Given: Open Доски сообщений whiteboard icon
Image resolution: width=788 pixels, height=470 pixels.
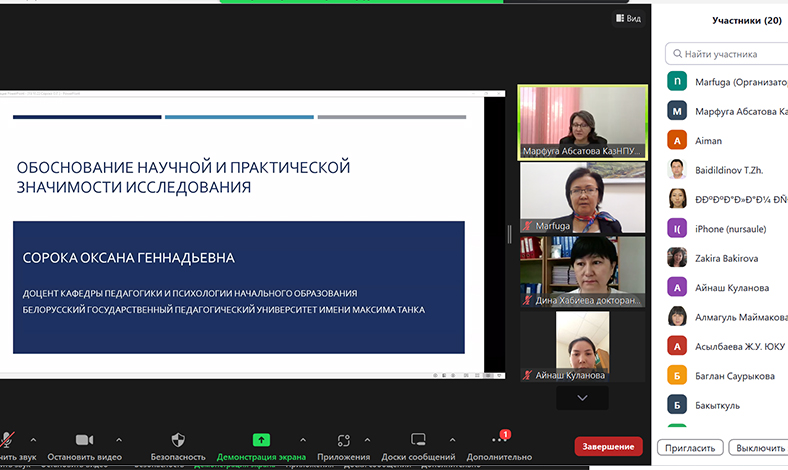Looking at the screenshot, I should point(418,440).
